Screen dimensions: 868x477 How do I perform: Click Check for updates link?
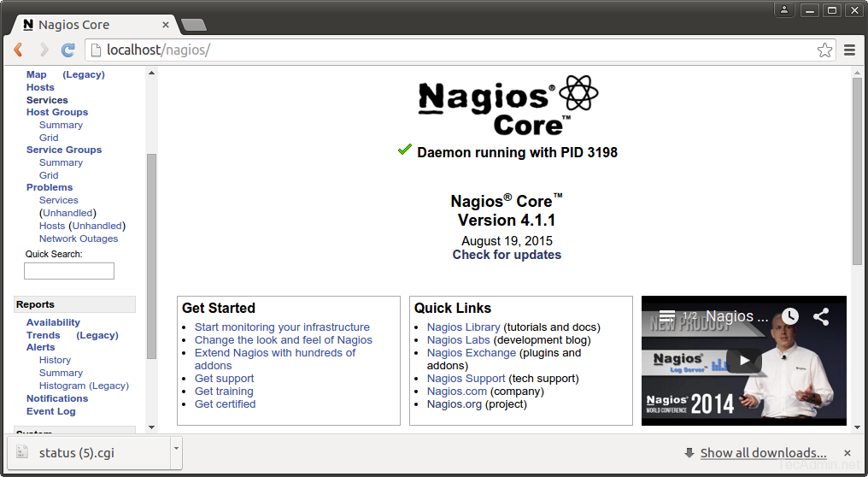point(507,255)
